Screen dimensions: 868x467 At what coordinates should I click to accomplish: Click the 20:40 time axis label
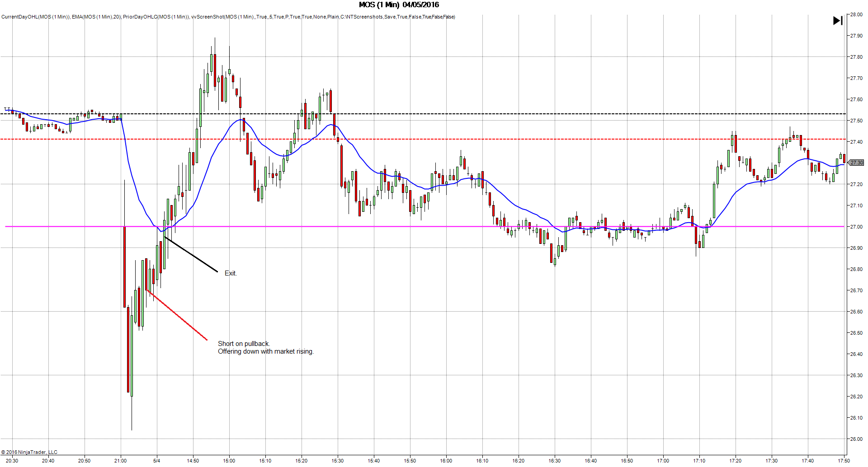(x=48, y=461)
